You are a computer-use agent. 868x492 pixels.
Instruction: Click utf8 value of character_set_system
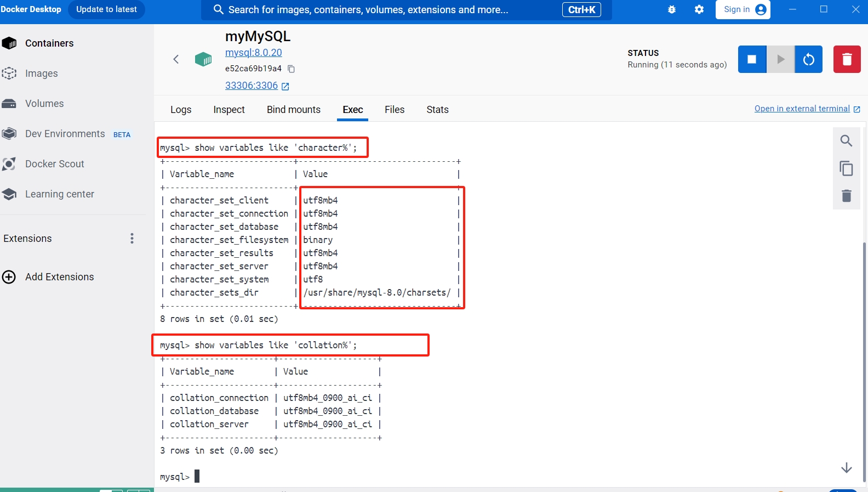pyautogui.click(x=313, y=279)
